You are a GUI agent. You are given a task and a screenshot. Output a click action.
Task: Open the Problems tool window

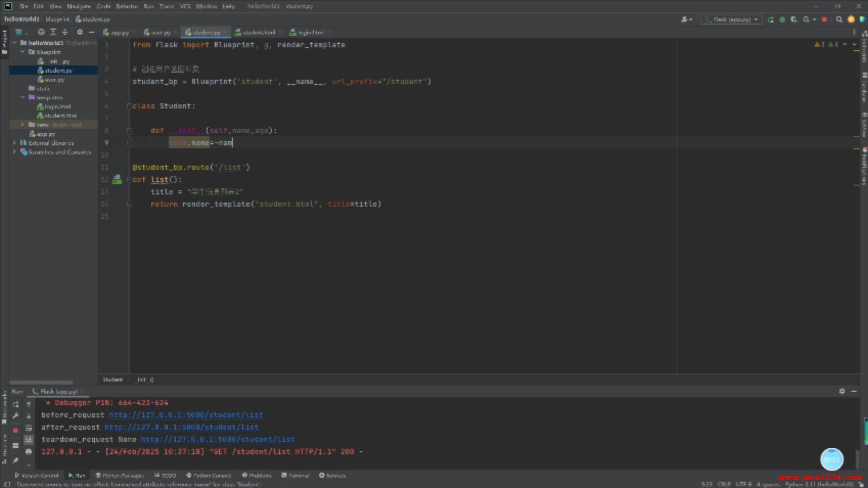(257, 475)
